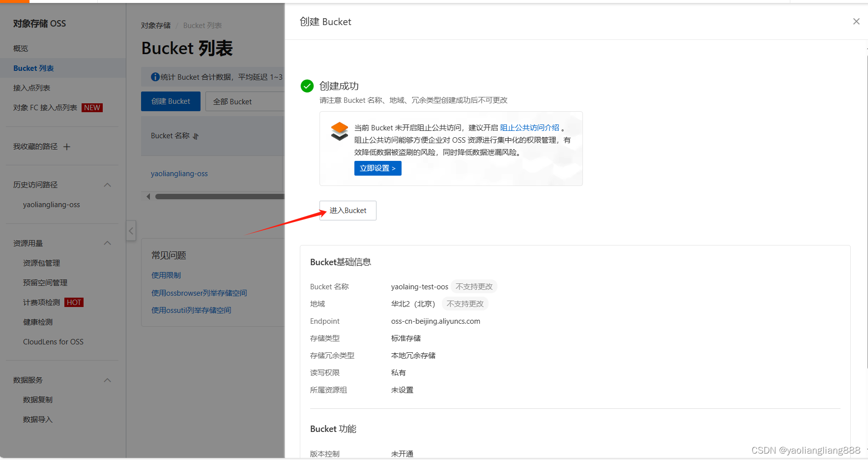Click the 不支持更改 tag beside bucket name
This screenshot has height=460, width=868.
[x=474, y=286]
